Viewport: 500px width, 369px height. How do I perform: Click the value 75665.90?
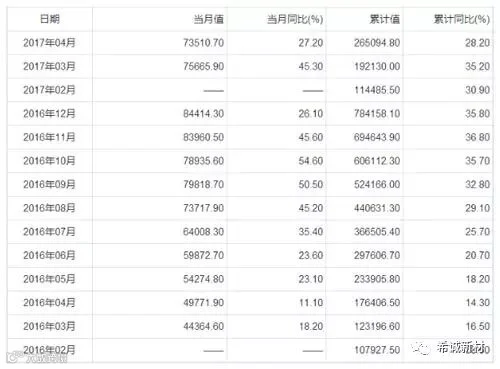pos(203,66)
